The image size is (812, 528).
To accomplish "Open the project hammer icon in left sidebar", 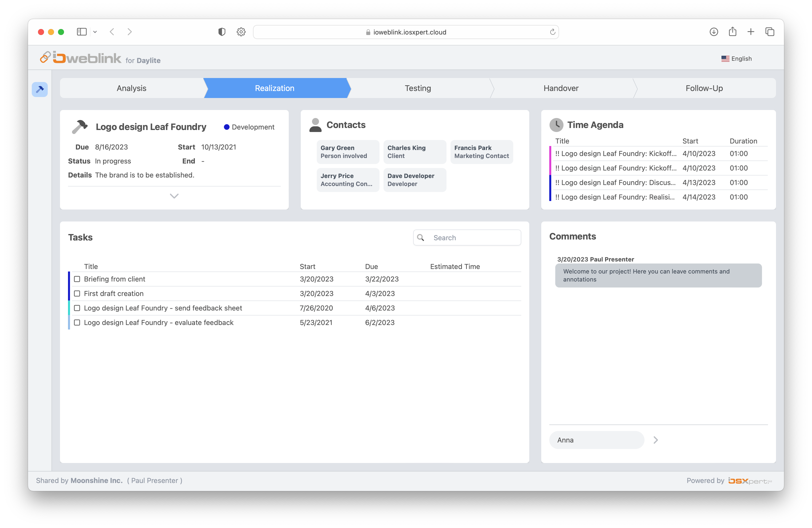I will point(39,89).
